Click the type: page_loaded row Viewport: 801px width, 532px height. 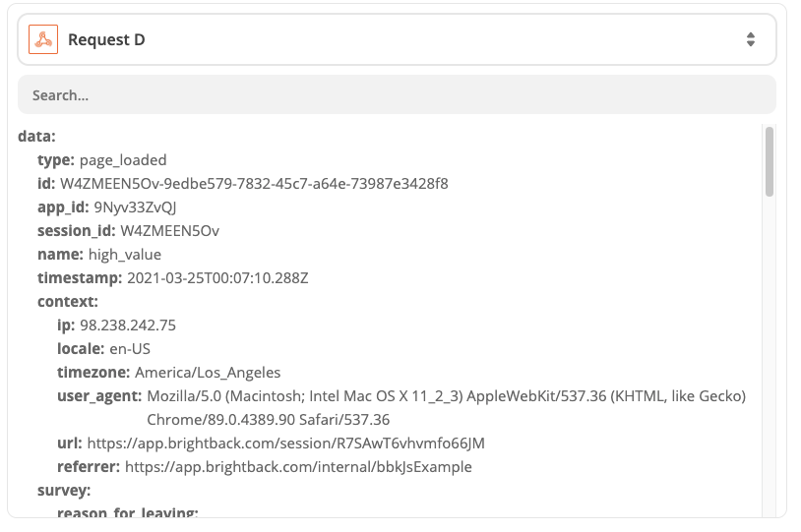click(102, 159)
